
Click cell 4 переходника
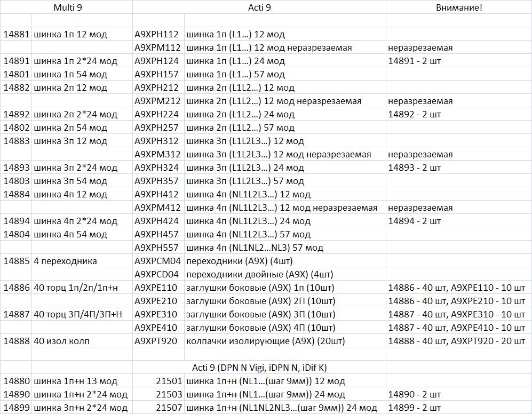click(x=82, y=260)
